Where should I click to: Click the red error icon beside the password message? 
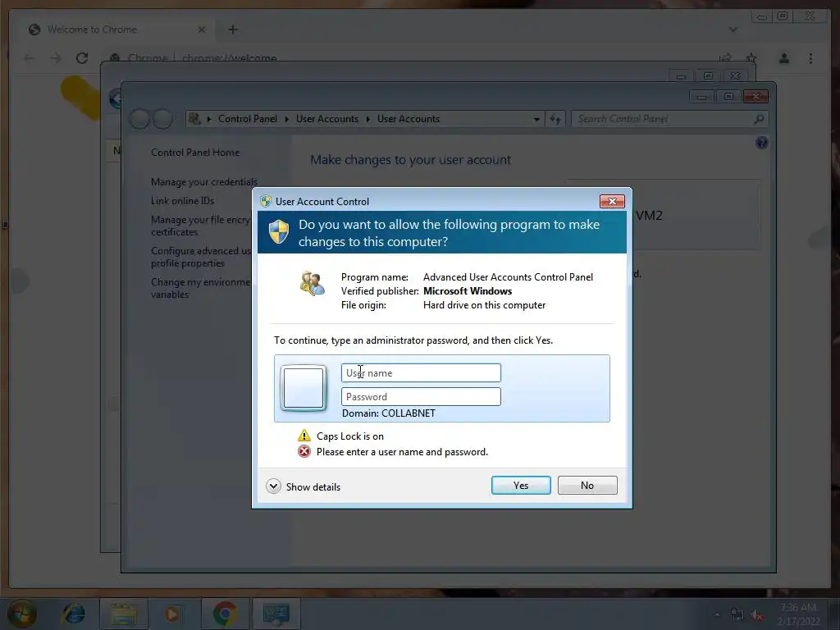[x=304, y=452]
